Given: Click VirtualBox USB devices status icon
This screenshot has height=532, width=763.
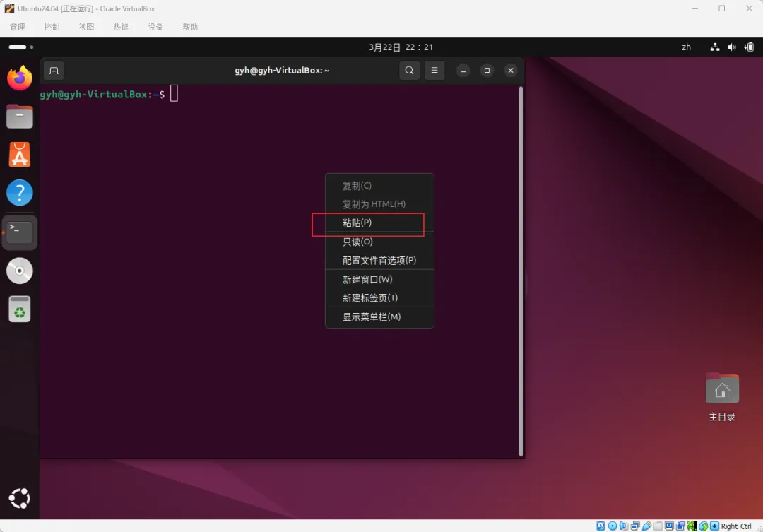Looking at the screenshot, I should click(646, 526).
